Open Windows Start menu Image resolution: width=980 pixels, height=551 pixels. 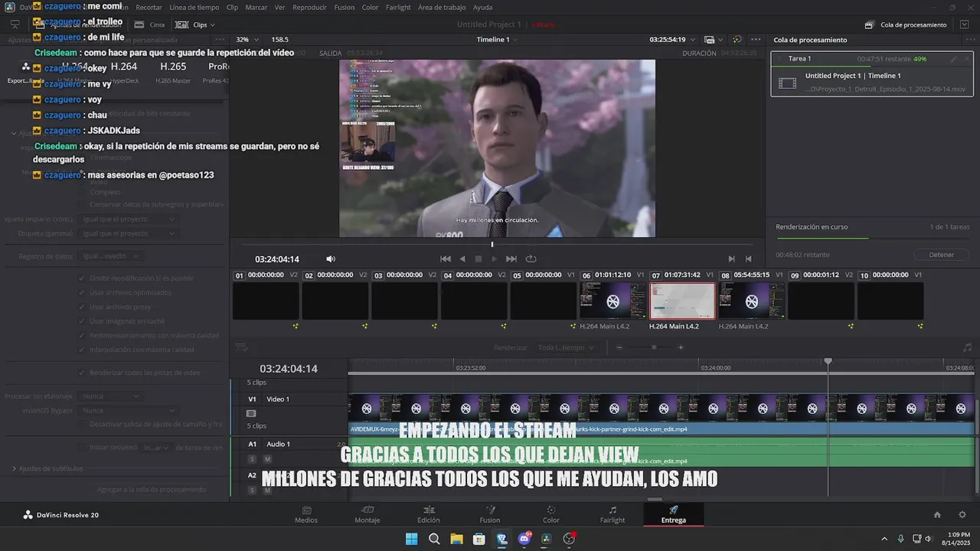(x=411, y=539)
